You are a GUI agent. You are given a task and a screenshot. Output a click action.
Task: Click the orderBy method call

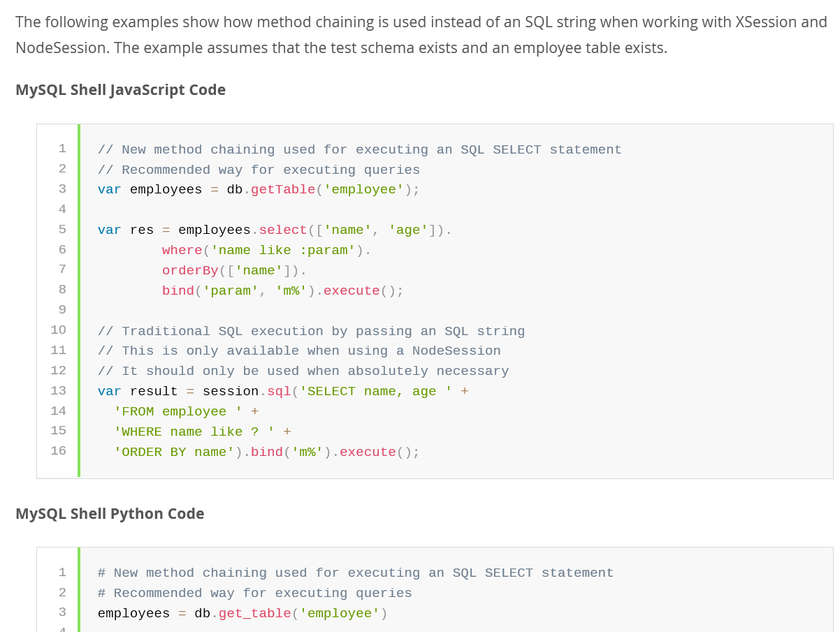point(190,271)
